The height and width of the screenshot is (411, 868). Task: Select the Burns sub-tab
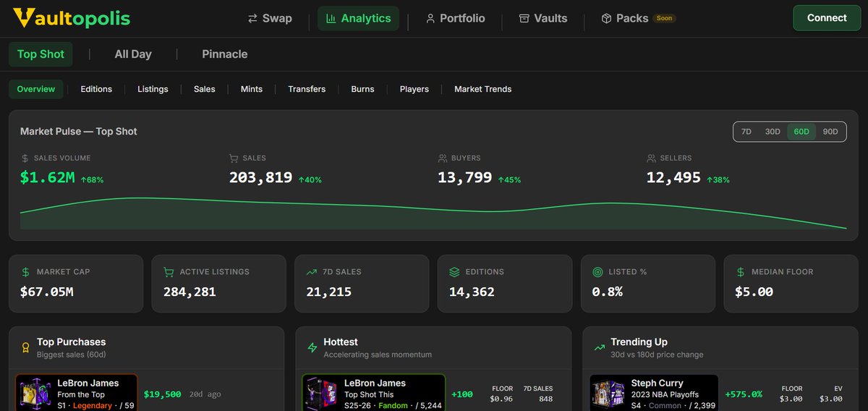(x=362, y=89)
